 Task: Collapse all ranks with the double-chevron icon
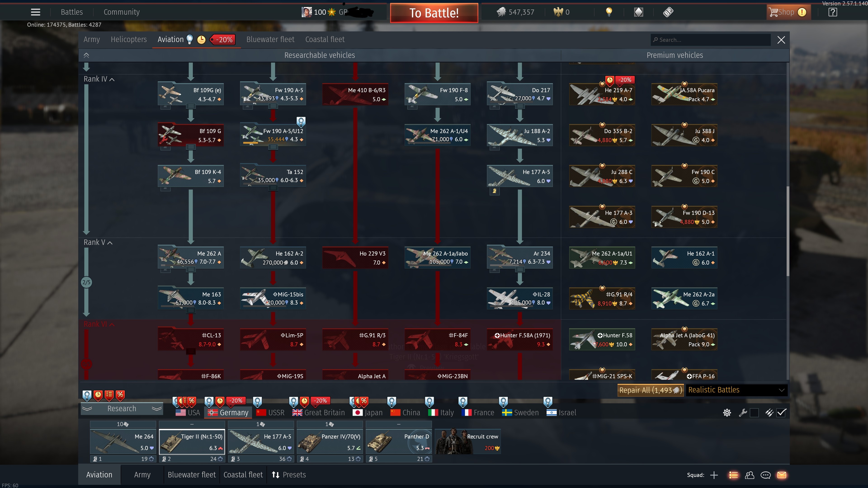[87, 55]
